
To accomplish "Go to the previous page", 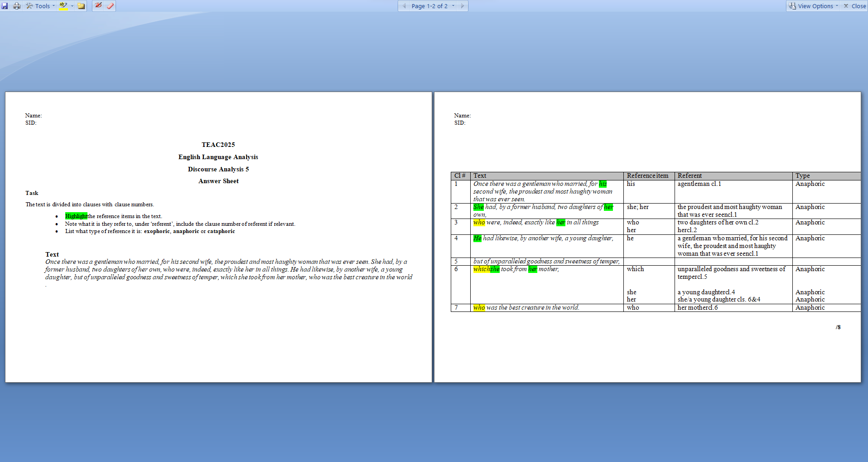I will coord(403,6).
